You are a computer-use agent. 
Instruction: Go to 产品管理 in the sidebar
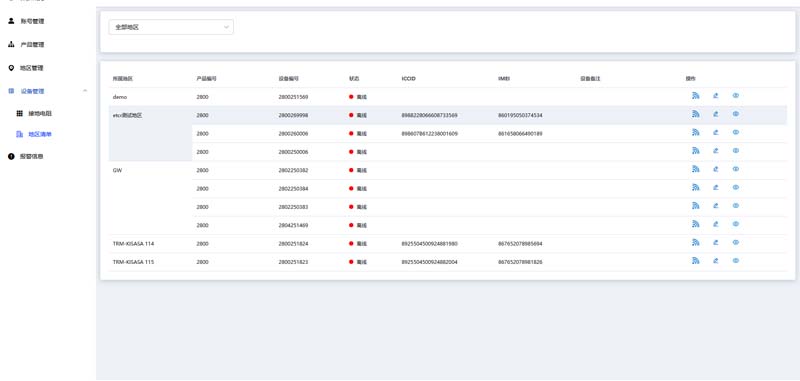tap(32, 45)
